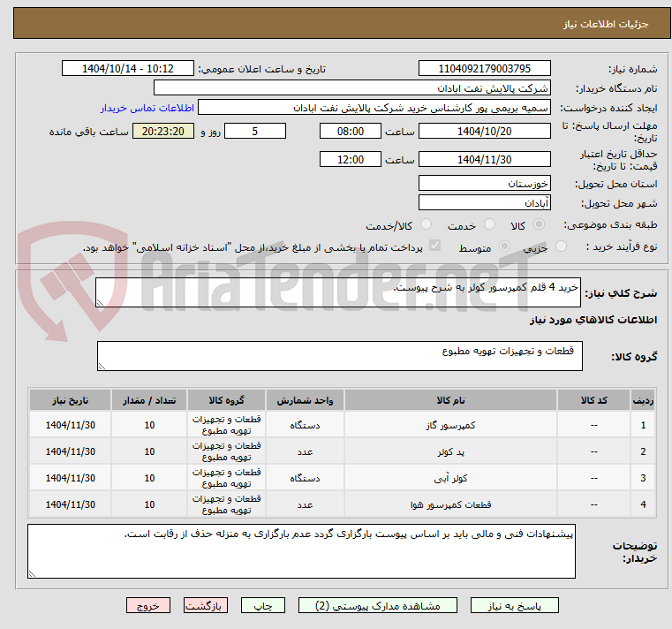Click the واحد شمارش column header
This screenshot has height=629, width=672.
coord(305,400)
